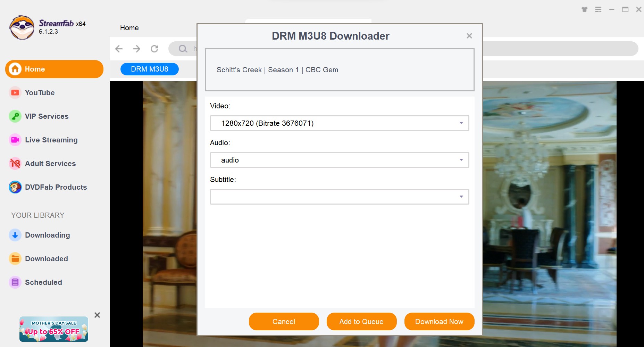This screenshot has height=347, width=644.
Task: Click the DVDFab Products mascot icon
Action: [x=15, y=187]
